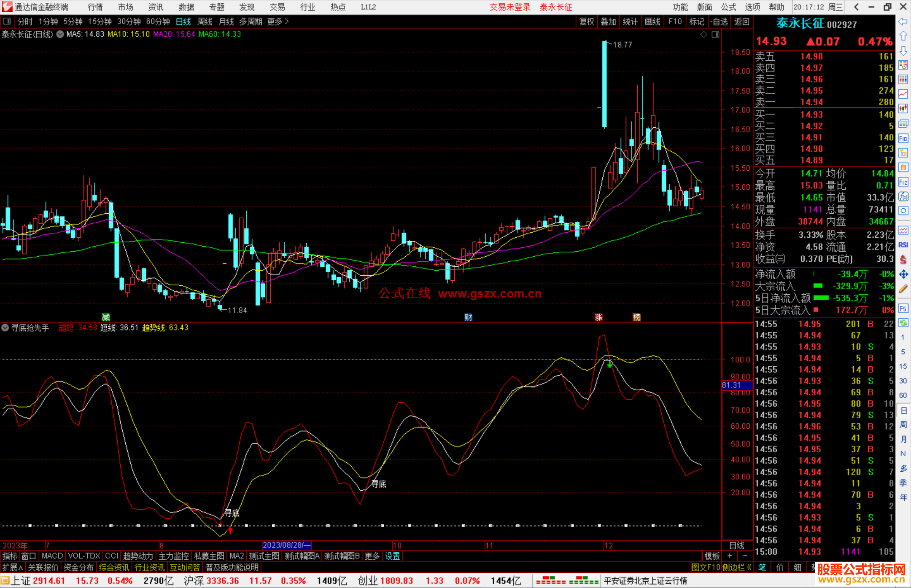Click the title bar back chevron icon

tap(856, 7)
